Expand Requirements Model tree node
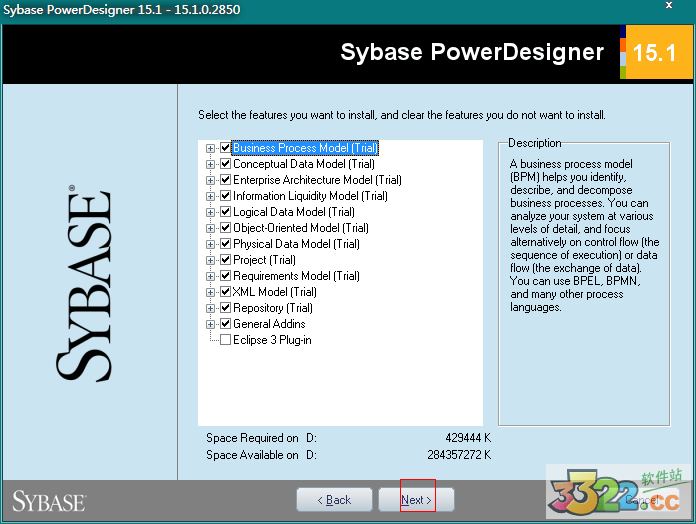696x524 pixels. [210, 276]
